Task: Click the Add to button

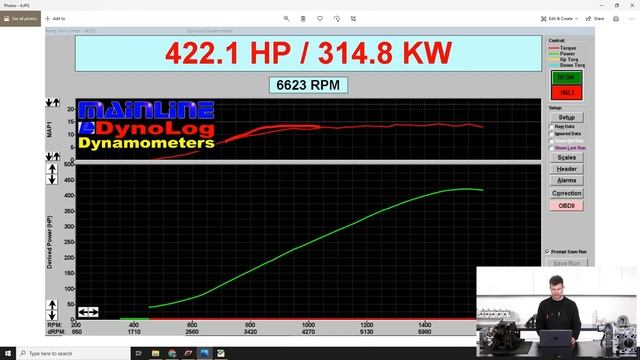Action: coord(55,18)
